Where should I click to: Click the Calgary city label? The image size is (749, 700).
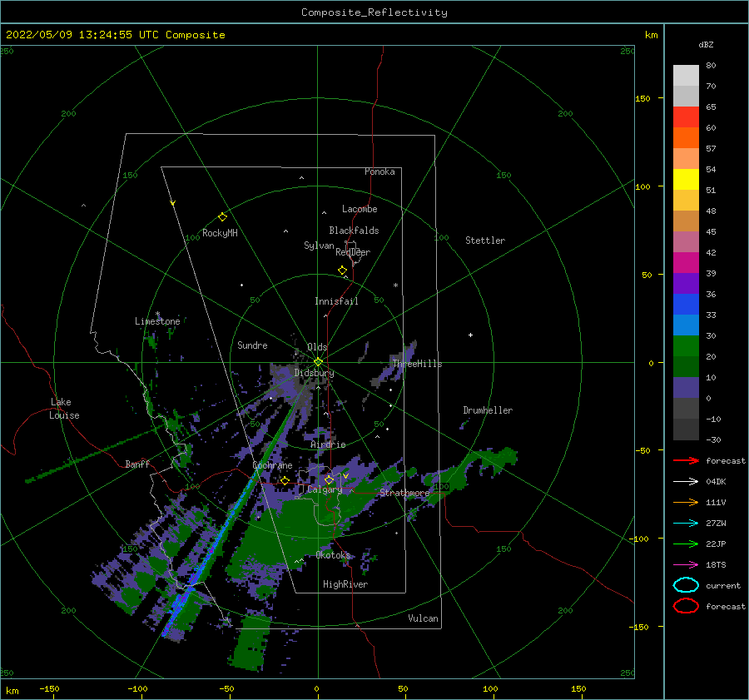[x=325, y=489]
